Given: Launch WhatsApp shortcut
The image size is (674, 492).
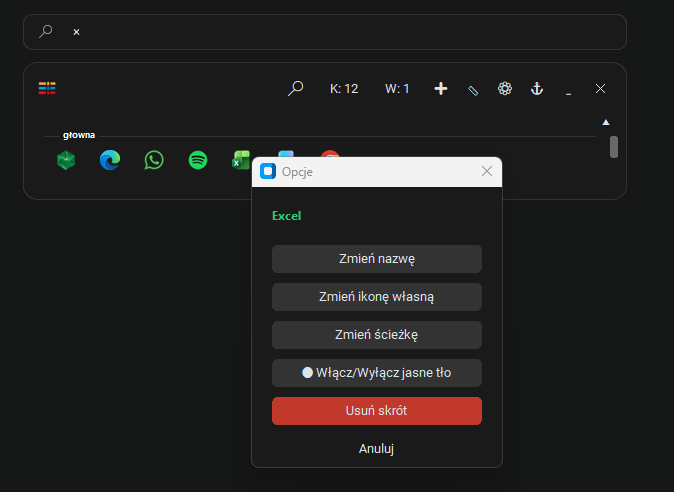Looking at the screenshot, I should [x=154, y=160].
